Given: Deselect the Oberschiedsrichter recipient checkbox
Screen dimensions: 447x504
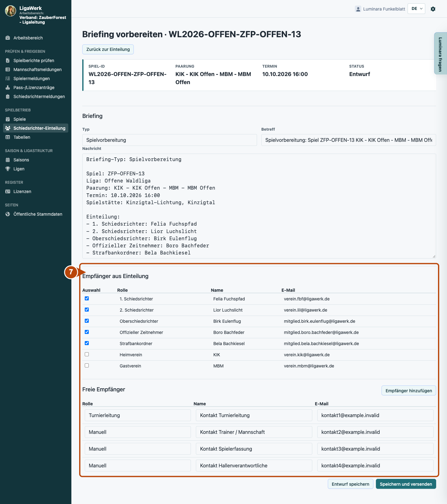Looking at the screenshot, I should click(x=87, y=321).
